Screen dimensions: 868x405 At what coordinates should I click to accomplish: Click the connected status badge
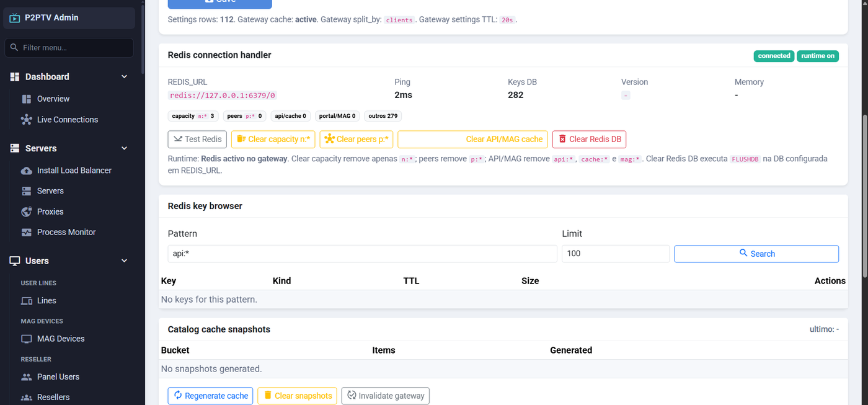click(774, 56)
